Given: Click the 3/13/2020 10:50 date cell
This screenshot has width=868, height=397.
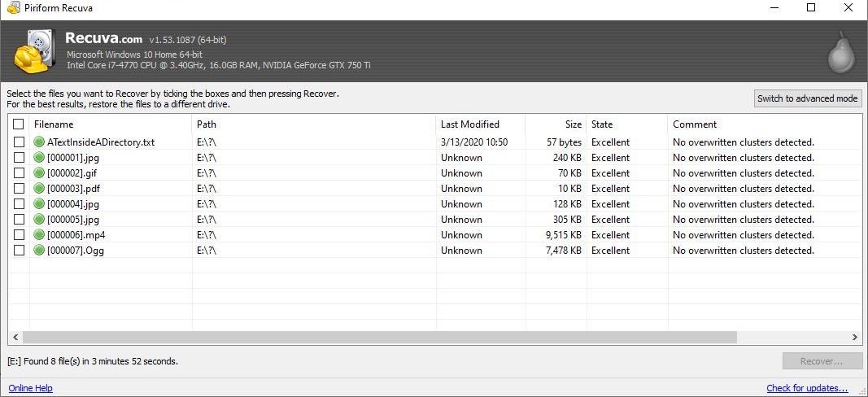Looking at the screenshot, I should point(473,142).
